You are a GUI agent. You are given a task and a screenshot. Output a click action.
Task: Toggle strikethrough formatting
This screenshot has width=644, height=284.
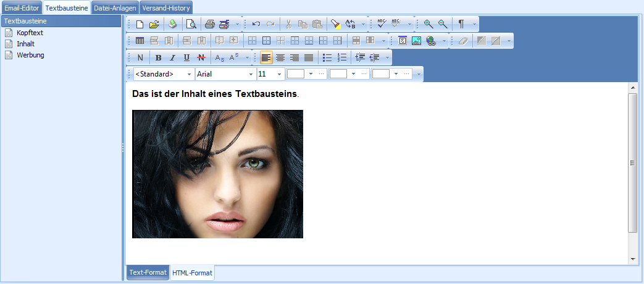201,57
